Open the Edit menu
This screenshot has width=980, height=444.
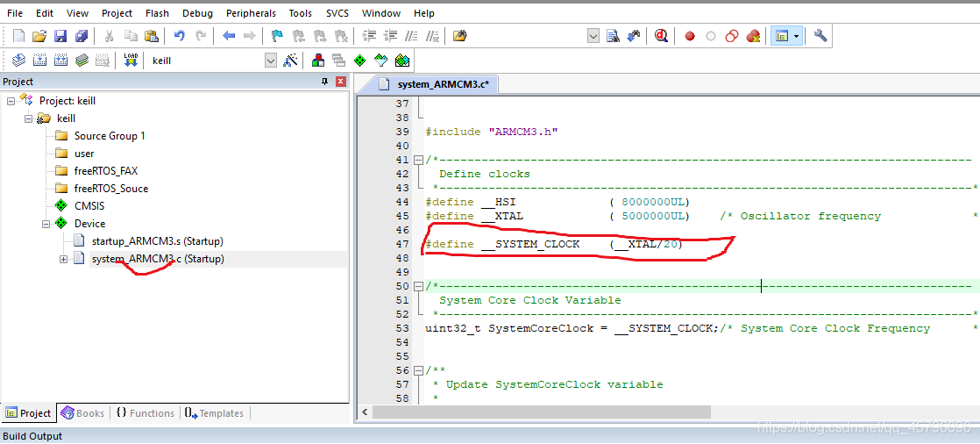tap(45, 12)
